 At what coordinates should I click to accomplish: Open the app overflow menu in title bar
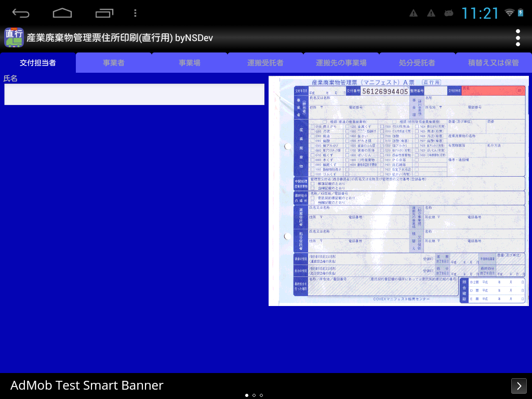click(x=517, y=37)
